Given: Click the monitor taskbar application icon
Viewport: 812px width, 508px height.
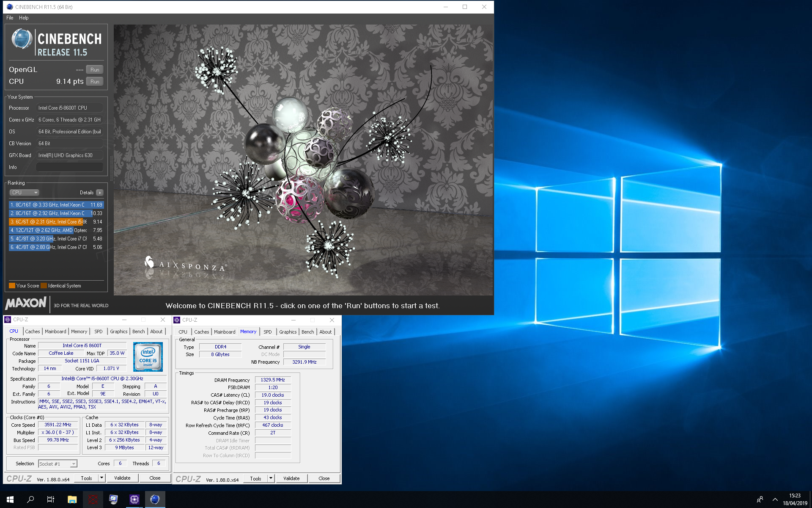Looking at the screenshot, I should coord(113,500).
